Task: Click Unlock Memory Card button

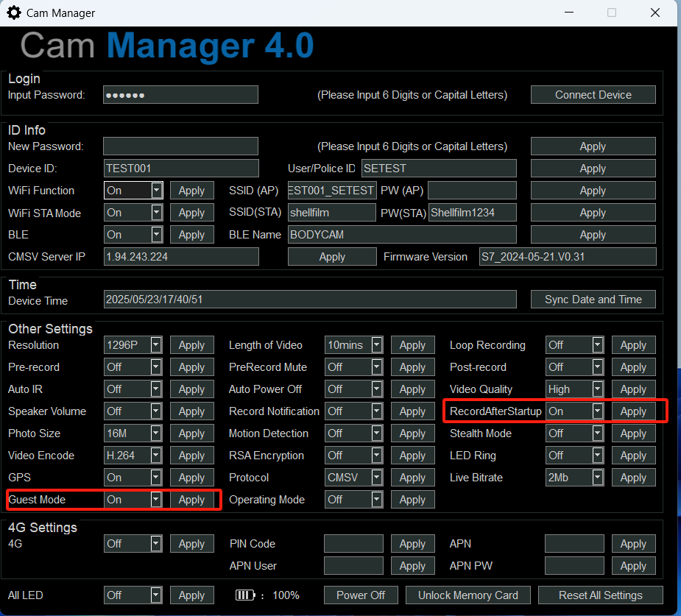Action: (468, 595)
